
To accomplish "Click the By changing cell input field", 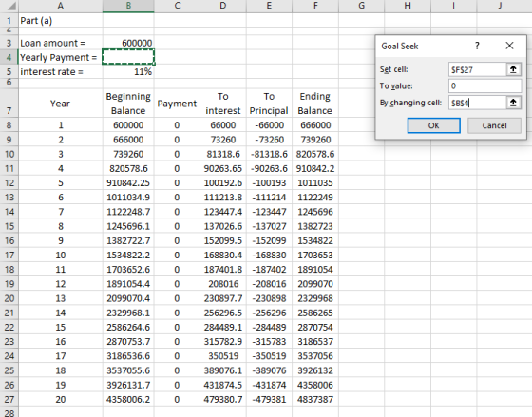I will [x=477, y=103].
